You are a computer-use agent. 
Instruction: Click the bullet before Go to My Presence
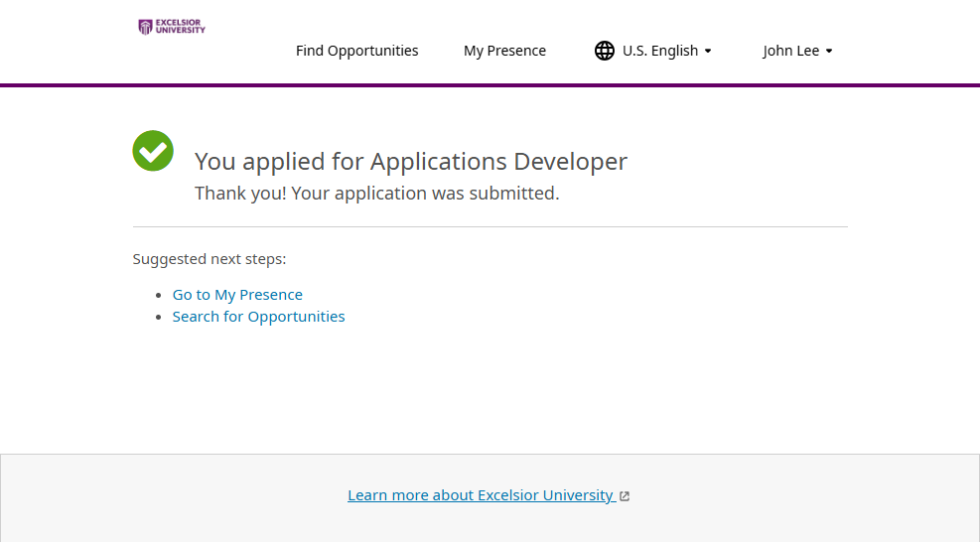[159, 296]
